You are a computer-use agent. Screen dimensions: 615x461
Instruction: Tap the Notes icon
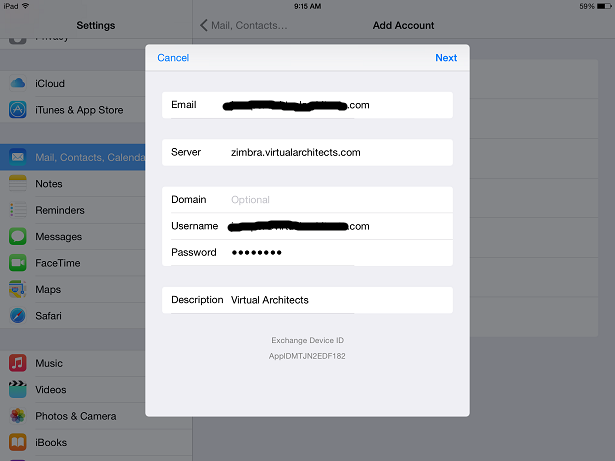(18, 183)
